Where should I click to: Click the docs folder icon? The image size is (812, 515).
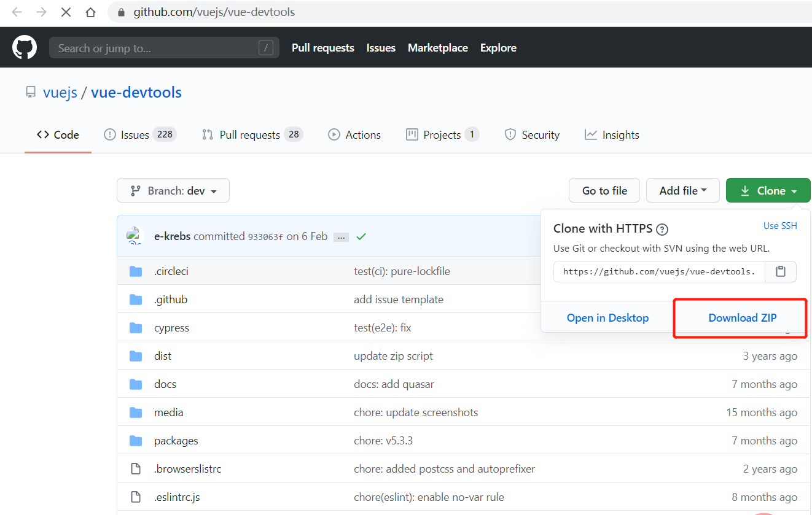click(136, 384)
